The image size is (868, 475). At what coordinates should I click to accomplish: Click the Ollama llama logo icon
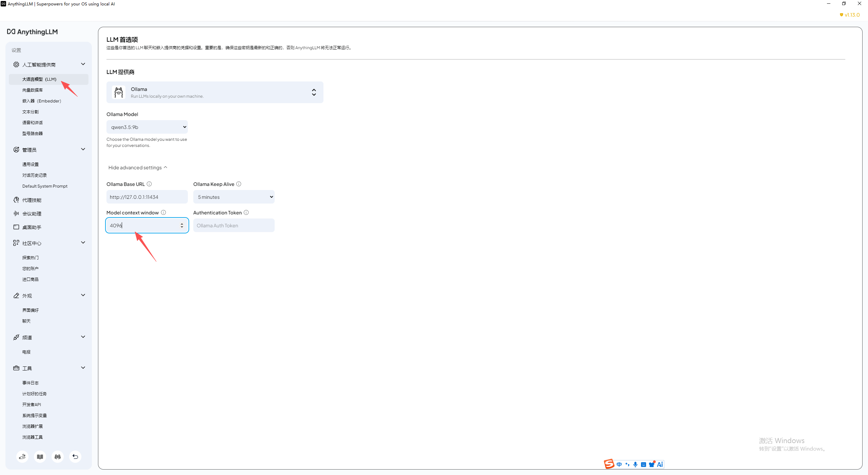pyautogui.click(x=119, y=92)
